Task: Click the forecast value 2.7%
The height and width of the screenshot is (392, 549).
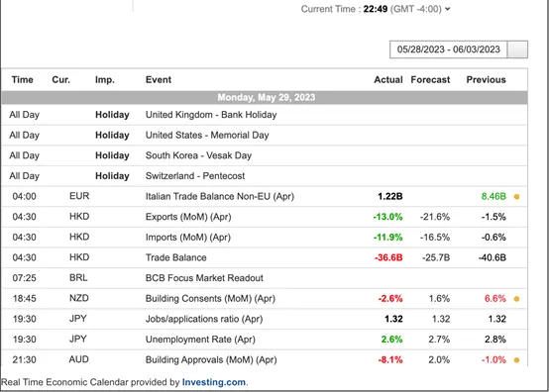Action: pos(439,340)
